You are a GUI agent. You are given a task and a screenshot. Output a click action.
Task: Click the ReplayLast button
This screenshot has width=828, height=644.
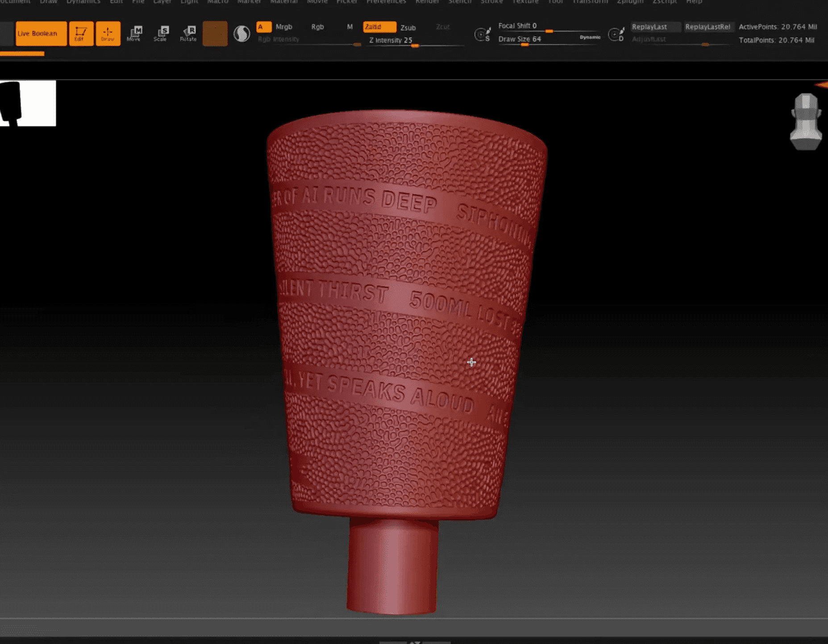click(x=656, y=27)
